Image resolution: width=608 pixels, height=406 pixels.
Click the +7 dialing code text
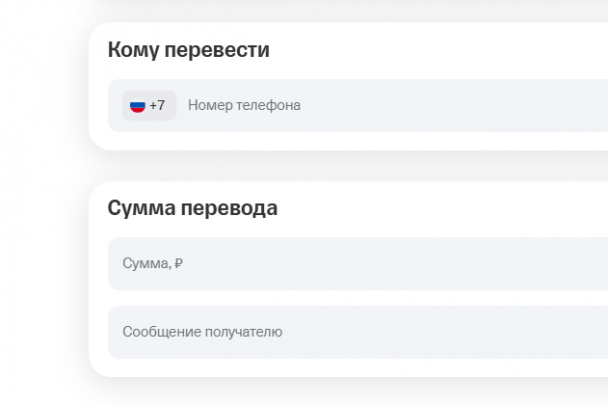[x=157, y=105]
